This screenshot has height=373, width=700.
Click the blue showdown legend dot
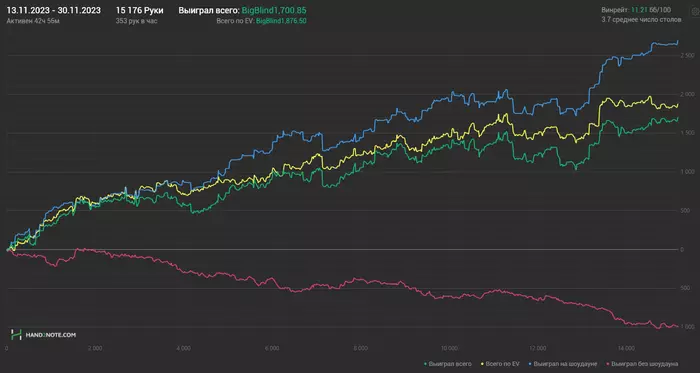coord(529,364)
